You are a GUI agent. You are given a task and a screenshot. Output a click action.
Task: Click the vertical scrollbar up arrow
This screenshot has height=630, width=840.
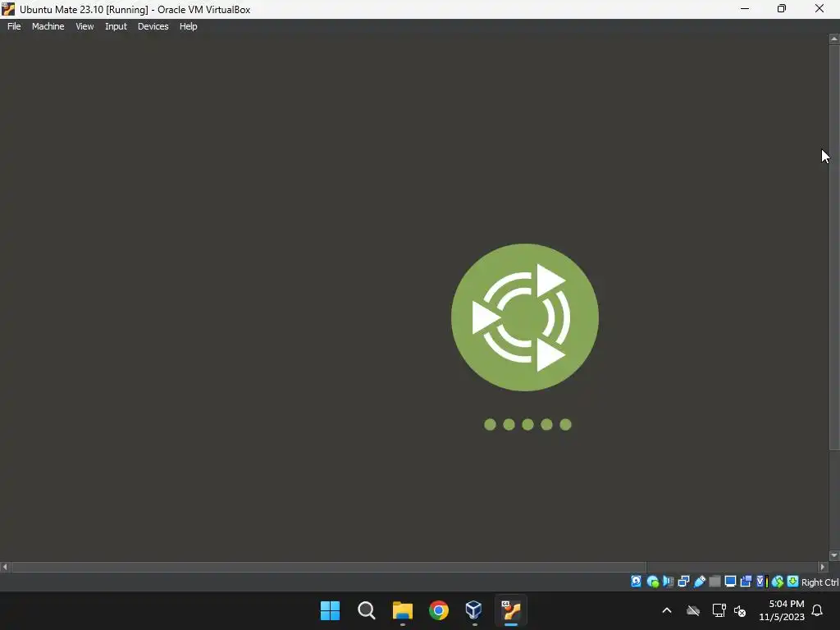[834, 39]
